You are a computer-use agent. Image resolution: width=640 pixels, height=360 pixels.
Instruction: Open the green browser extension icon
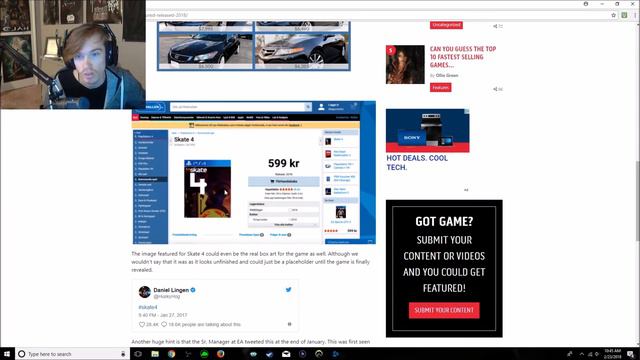[x=624, y=15]
